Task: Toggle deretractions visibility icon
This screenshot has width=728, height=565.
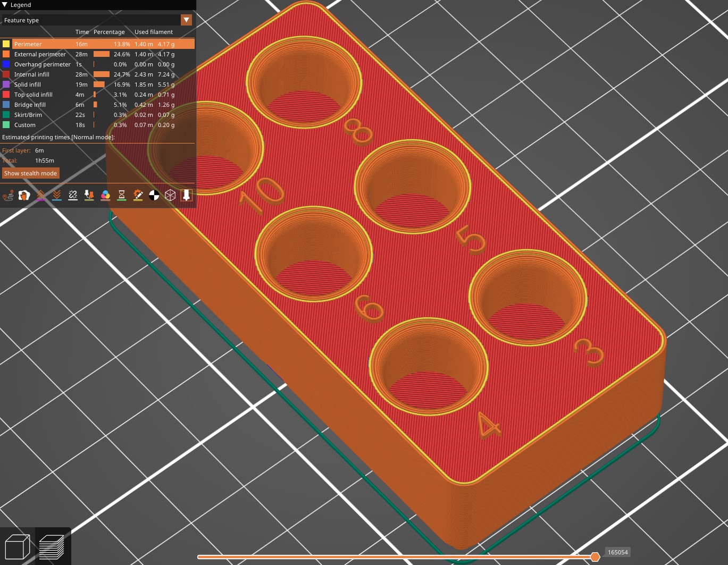Action: (x=57, y=196)
